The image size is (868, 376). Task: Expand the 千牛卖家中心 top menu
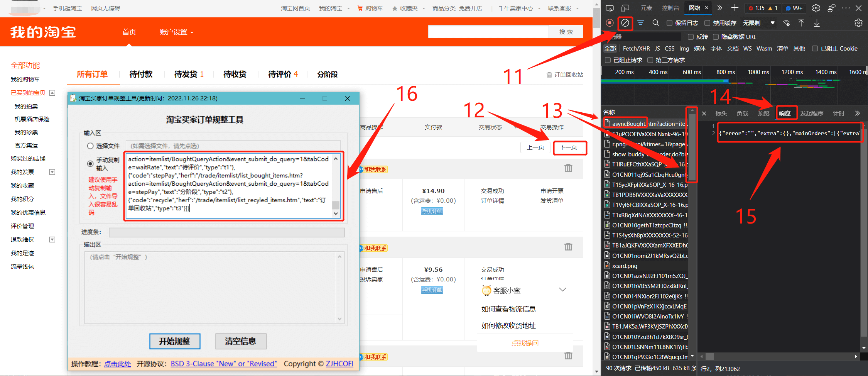519,8
